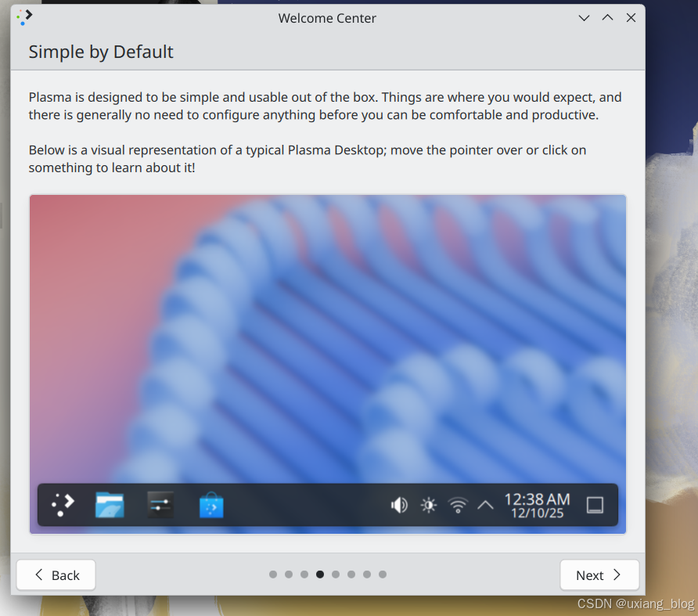Close the Welcome Center window
The width and height of the screenshot is (698, 616).
point(631,18)
